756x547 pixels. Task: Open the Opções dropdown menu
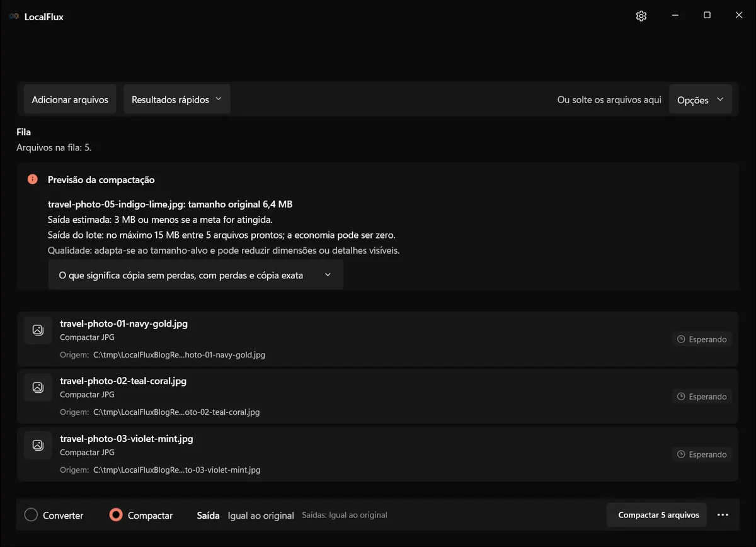coord(700,99)
